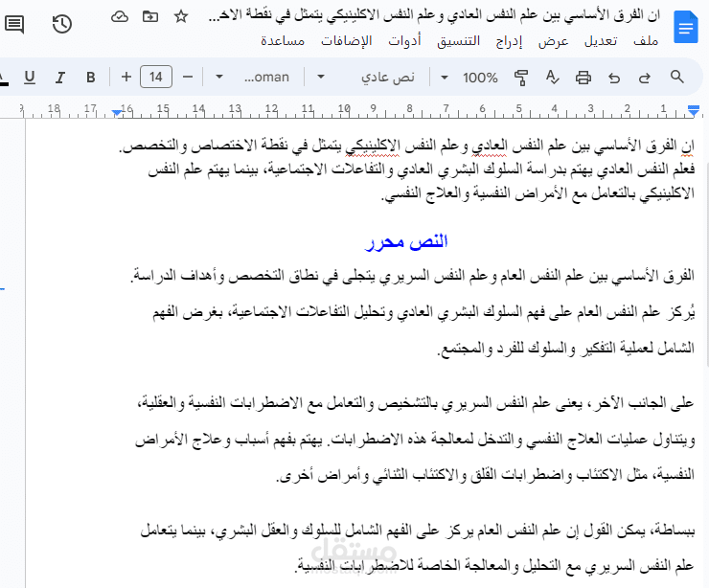Star this document

pyautogui.click(x=181, y=16)
